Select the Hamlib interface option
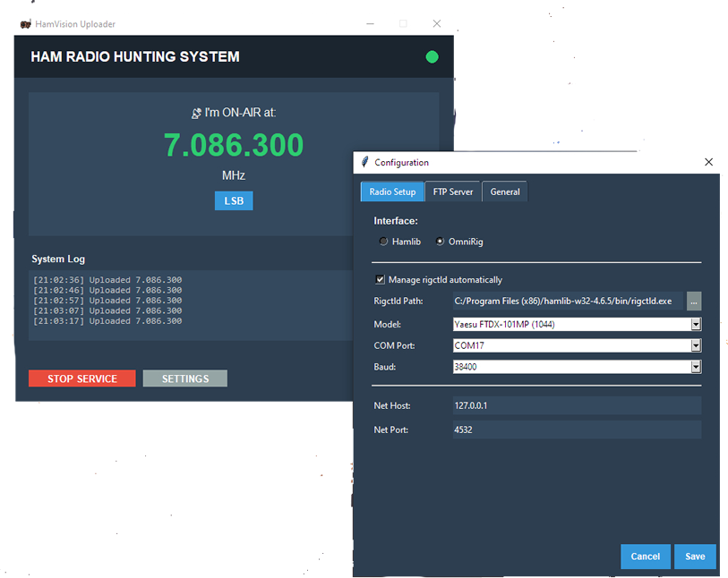Screen dimensions: 728x578 [384, 242]
